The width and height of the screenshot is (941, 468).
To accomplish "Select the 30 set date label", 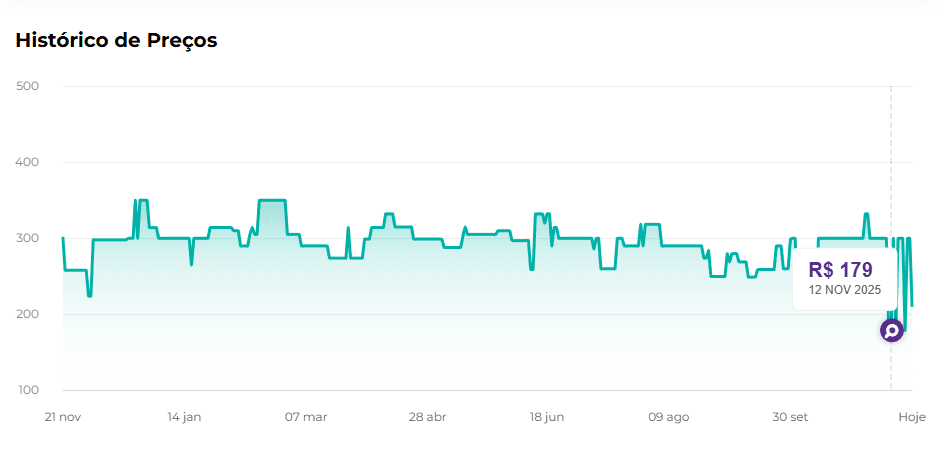I will pos(790,417).
